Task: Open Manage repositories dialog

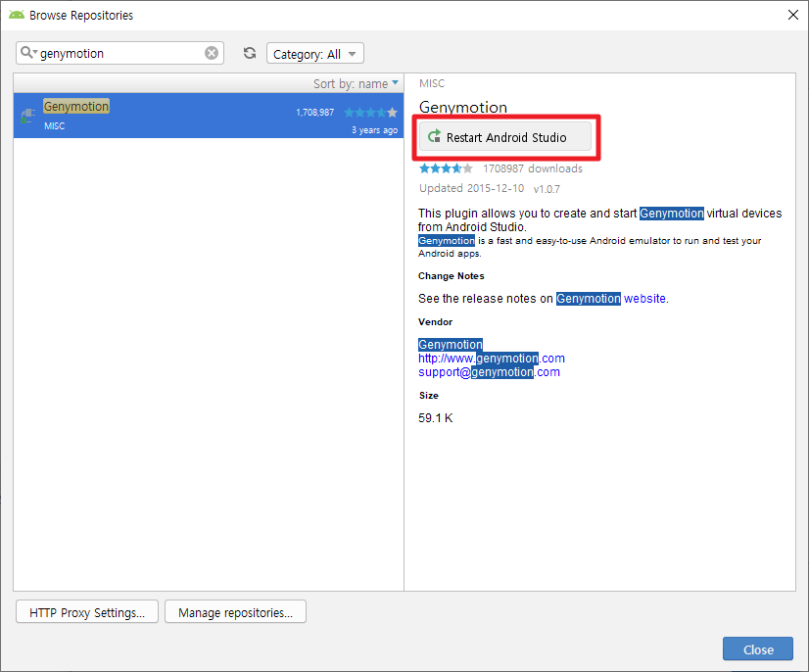Action: point(235,612)
